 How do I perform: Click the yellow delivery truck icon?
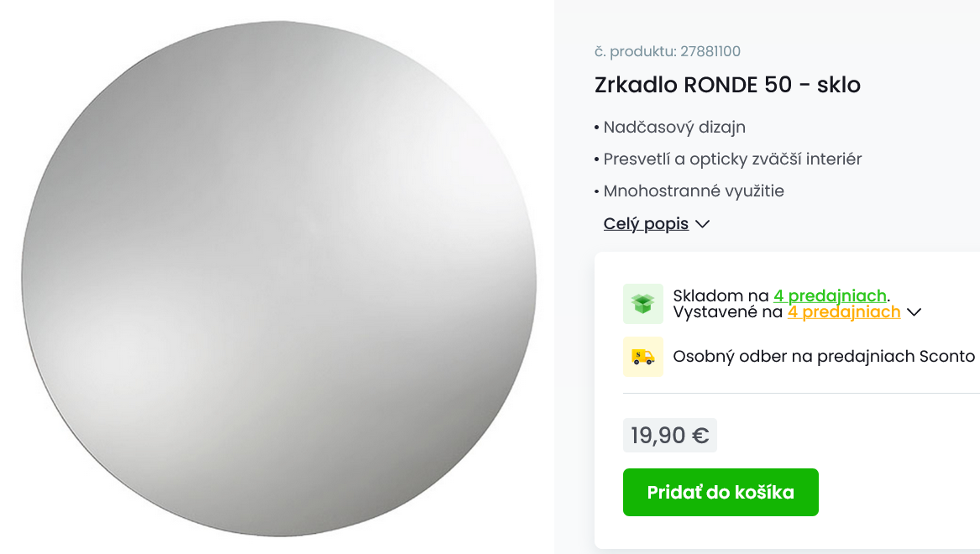(x=642, y=356)
